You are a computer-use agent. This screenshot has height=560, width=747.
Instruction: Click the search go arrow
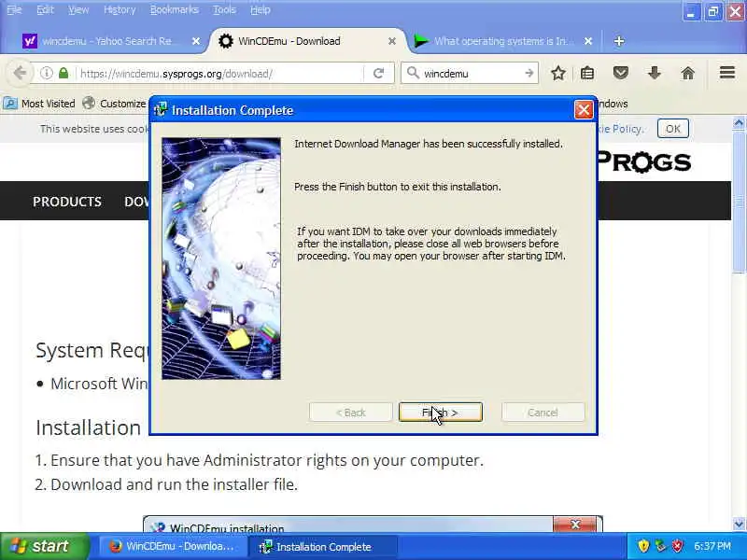tap(529, 74)
